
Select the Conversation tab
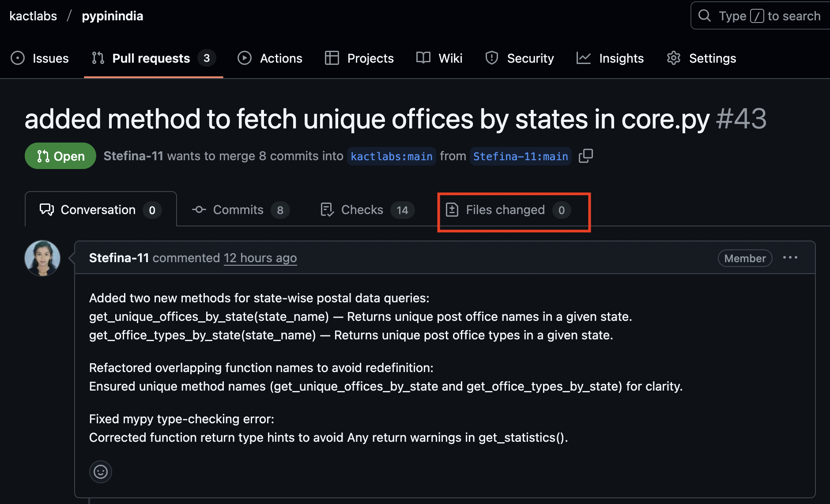click(x=101, y=210)
